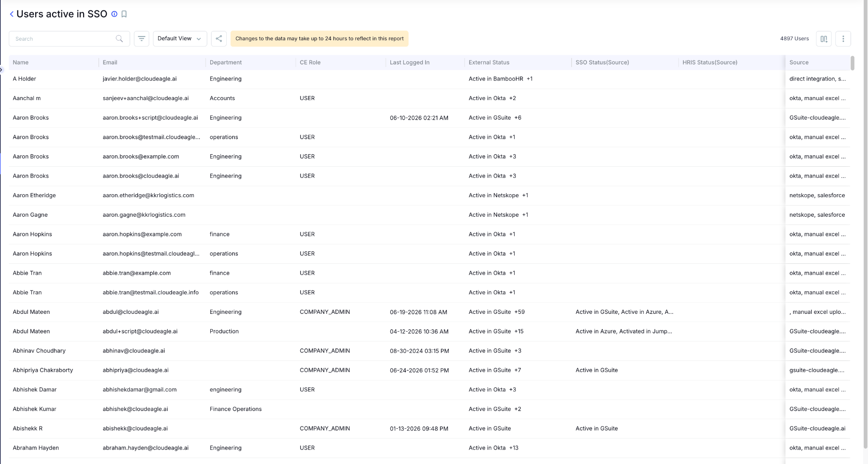Sort by the Last Logged In header
The width and height of the screenshot is (868, 464).
409,62
